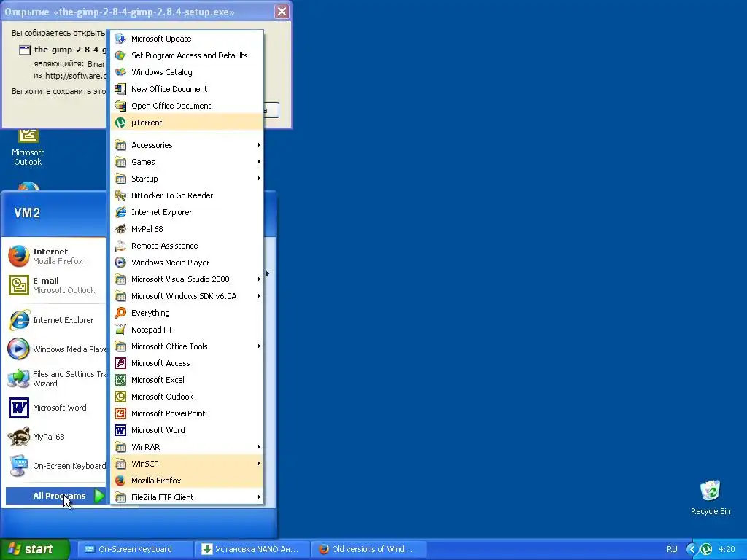Open the WinRAR folder entry

187,447
